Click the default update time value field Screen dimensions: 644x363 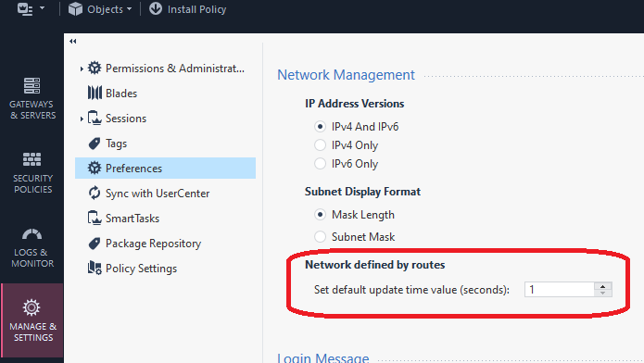pos(560,290)
